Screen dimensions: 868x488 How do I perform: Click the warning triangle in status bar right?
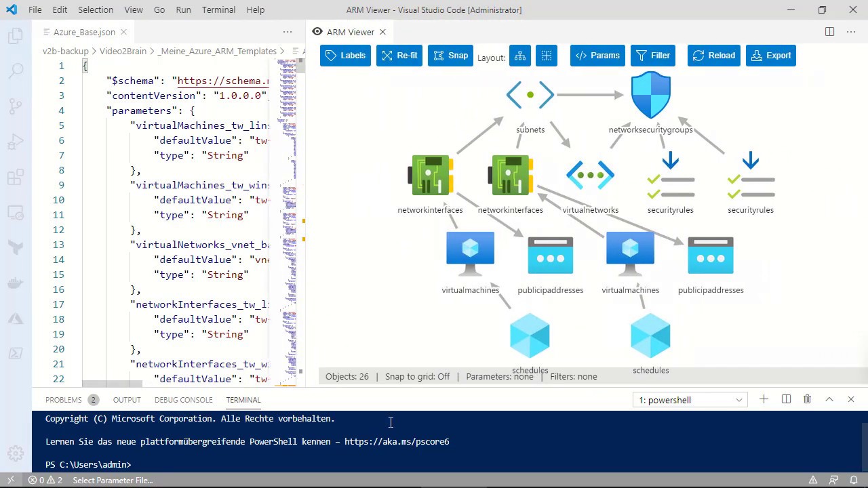pyautogui.click(x=813, y=480)
